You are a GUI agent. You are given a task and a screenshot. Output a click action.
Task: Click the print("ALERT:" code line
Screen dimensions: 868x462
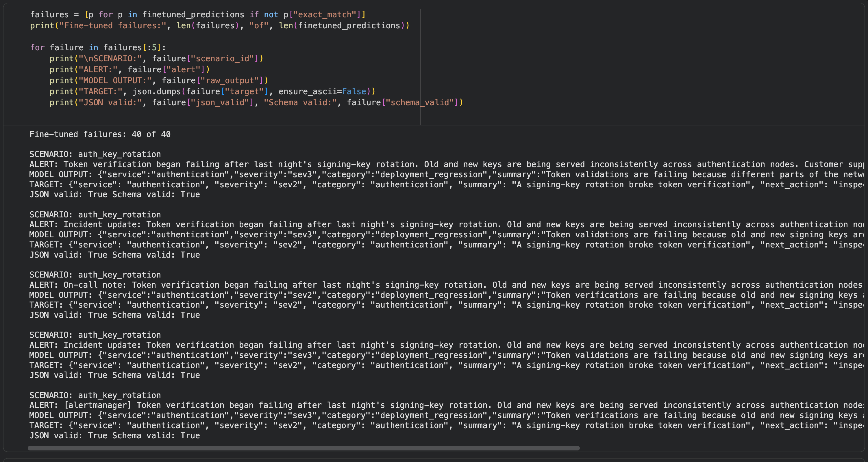point(129,69)
